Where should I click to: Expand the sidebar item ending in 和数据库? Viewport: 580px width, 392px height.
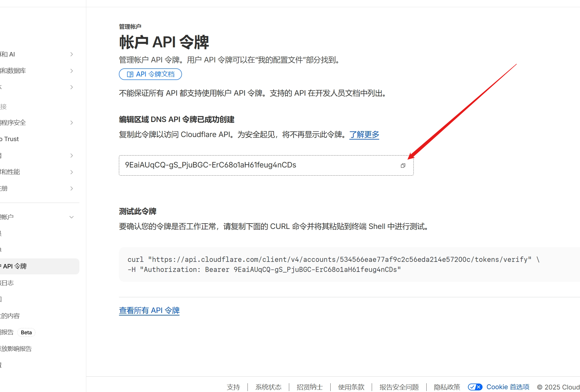coord(72,71)
